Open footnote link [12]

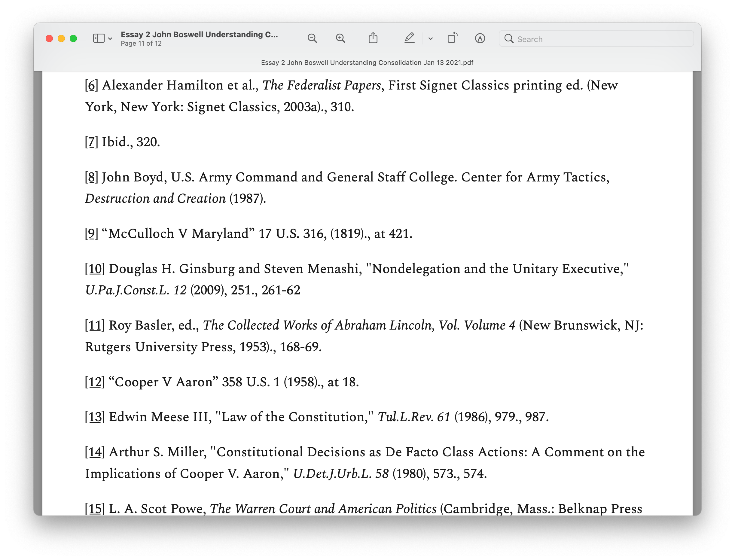[95, 382]
